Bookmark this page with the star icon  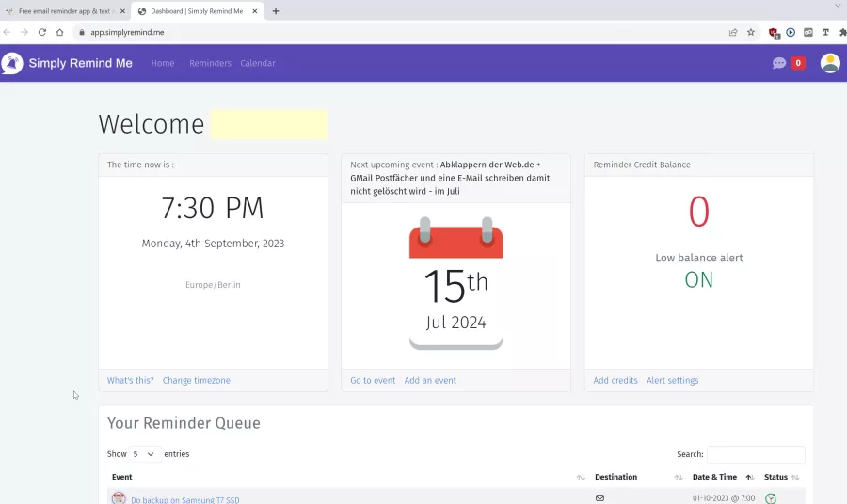pyautogui.click(x=751, y=32)
